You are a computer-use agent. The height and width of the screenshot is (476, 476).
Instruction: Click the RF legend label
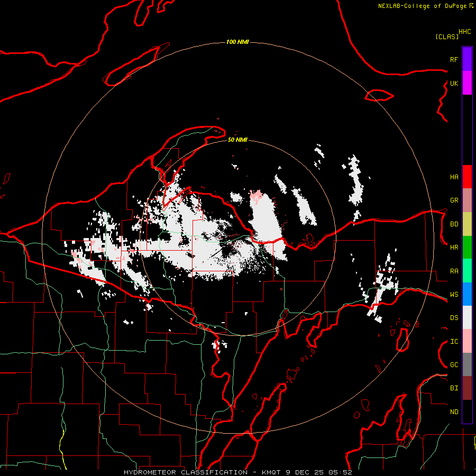454,59
